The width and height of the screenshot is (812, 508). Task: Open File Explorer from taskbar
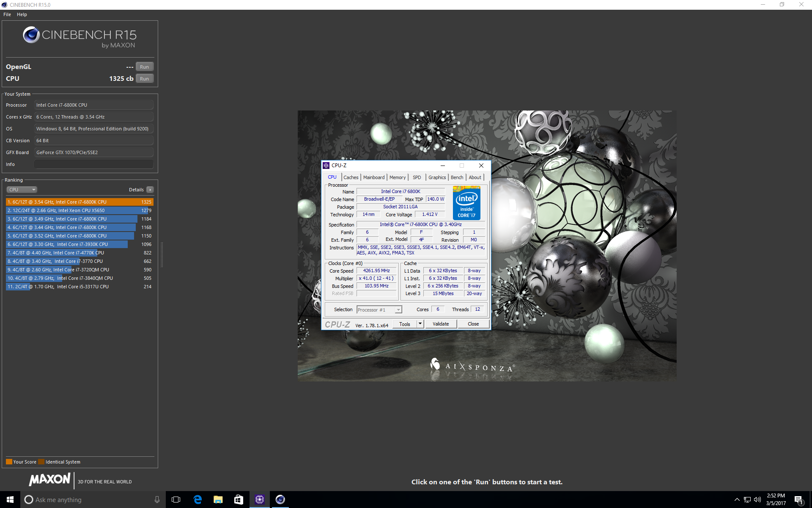[218, 500]
